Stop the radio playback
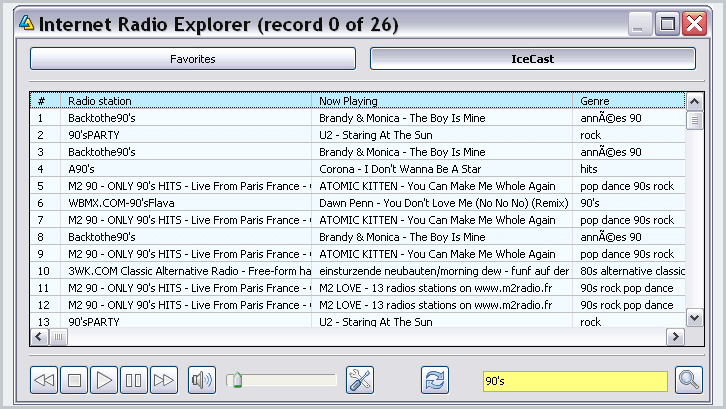This screenshot has height=409, width=726. [x=74, y=380]
